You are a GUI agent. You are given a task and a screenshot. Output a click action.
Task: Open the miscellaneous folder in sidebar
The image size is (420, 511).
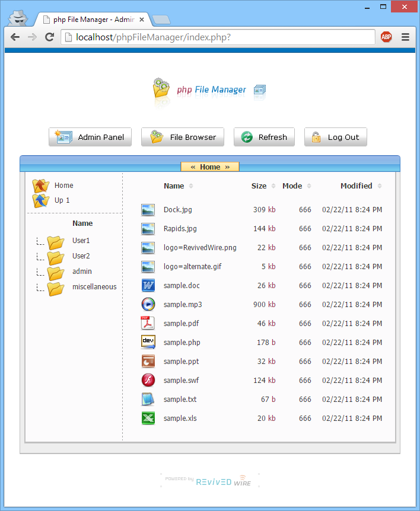pos(94,287)
